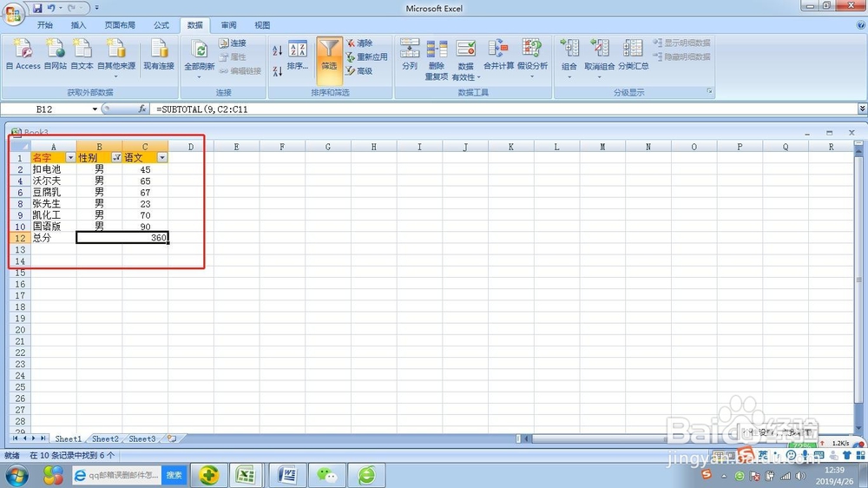Screen dimensions: 868x488
Task: Expand From Other Sources dropdown (自其他来源)
Action: (x=116, y=76)
